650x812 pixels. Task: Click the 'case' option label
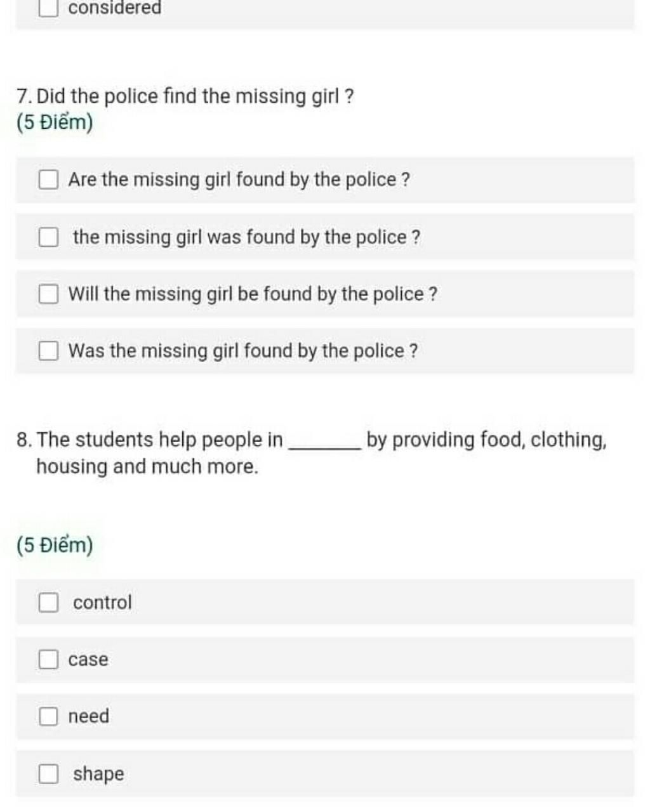click(88, 660)
